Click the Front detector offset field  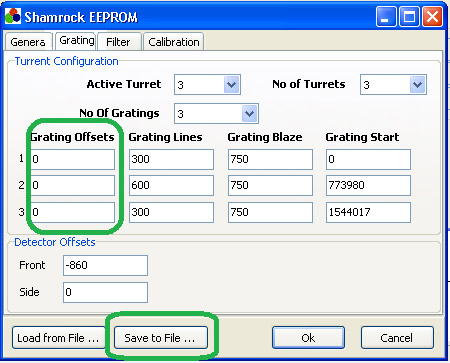point(105,265)
